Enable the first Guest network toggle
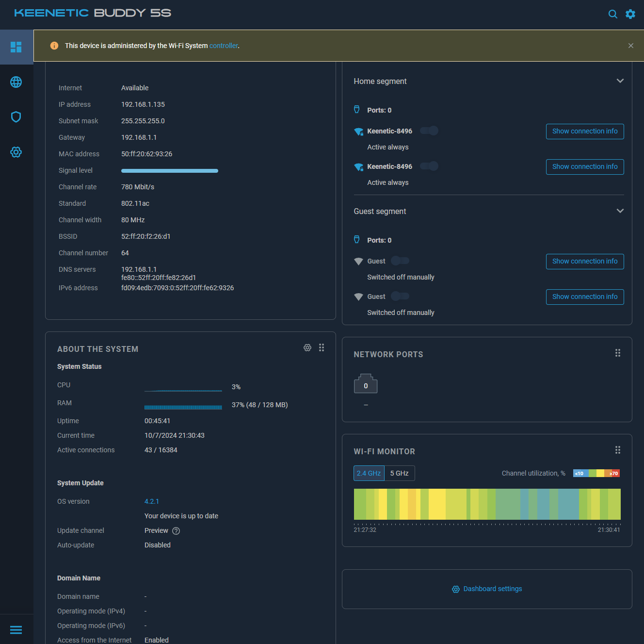644x644 pixels. coord(400,261)
